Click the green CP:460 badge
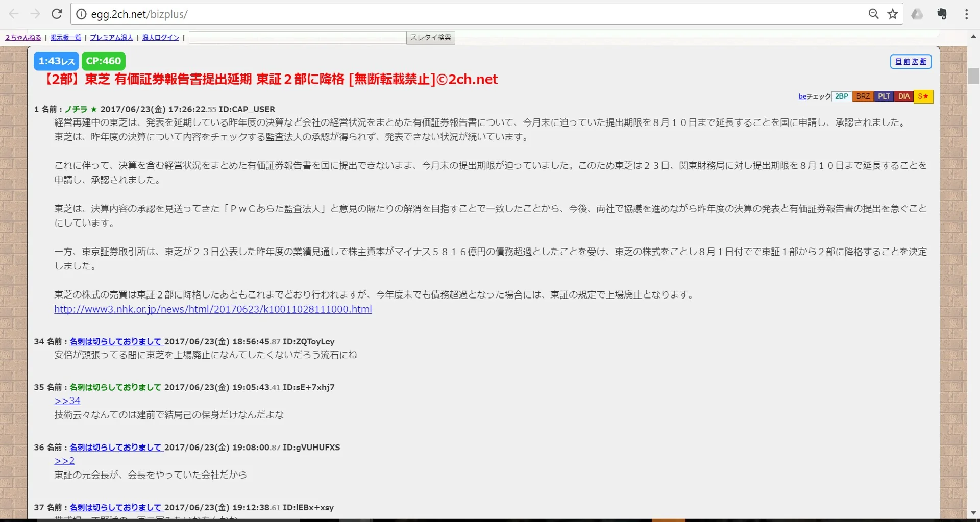This screenshot has width=980, height=522. (104, 61)
